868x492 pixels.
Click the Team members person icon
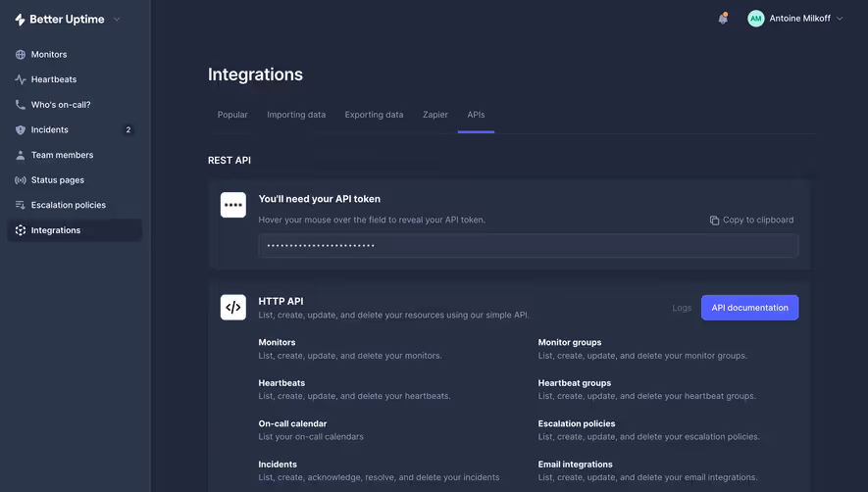[21, 155]
